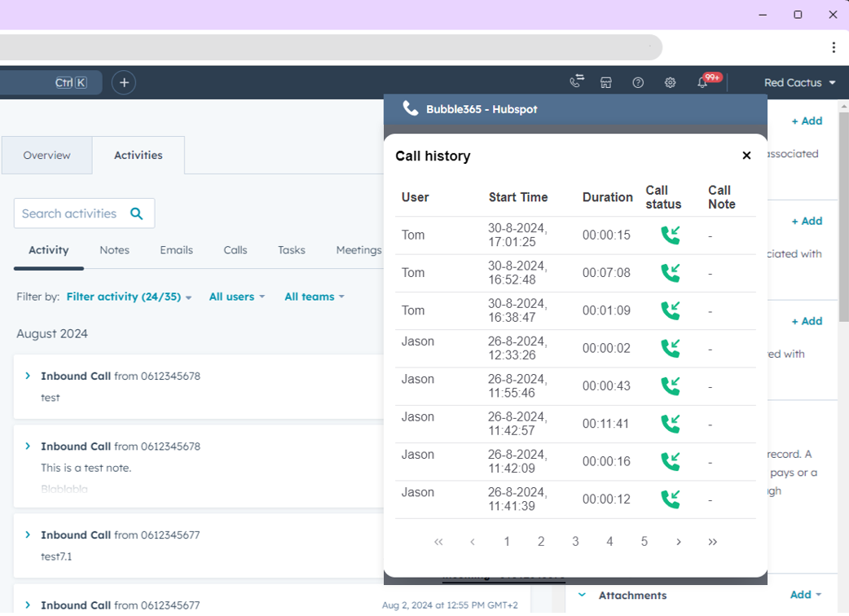This screenshot has width=849, height=616.
Task: Open the All users dropdown
Action: pos(236,297)
